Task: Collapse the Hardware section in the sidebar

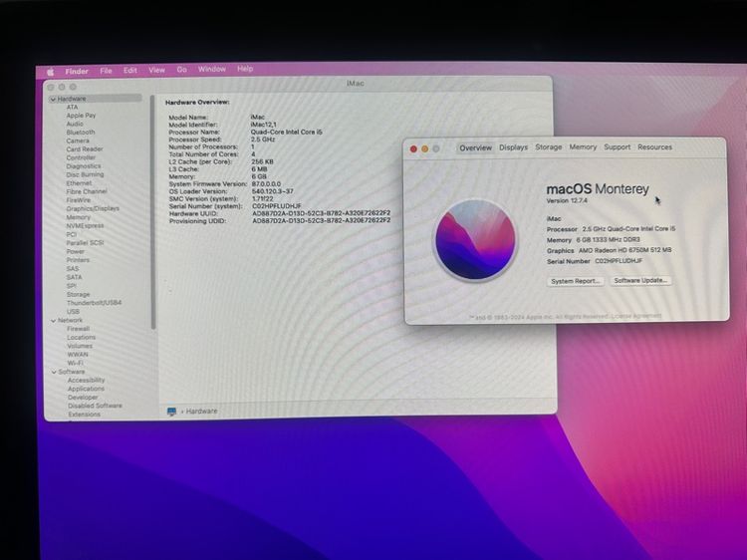Action: pyautogui.click(x=53, y=99)
